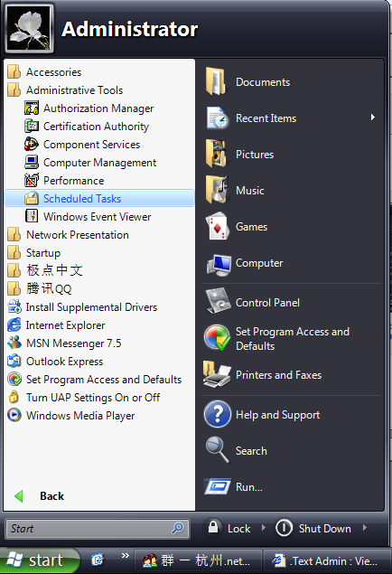
Task: Open Printers and Faxes icon
Action: coord(217,374)
